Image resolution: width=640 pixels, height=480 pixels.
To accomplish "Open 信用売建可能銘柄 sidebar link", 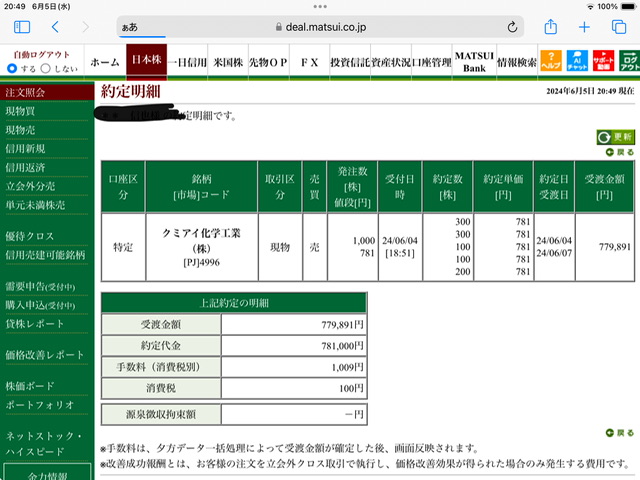I will (45, 255).
